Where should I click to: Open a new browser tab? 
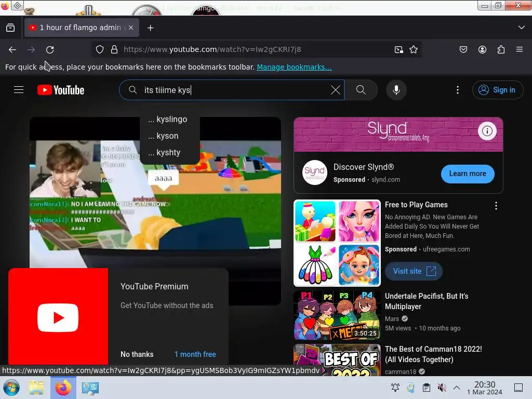click(150, 28)
